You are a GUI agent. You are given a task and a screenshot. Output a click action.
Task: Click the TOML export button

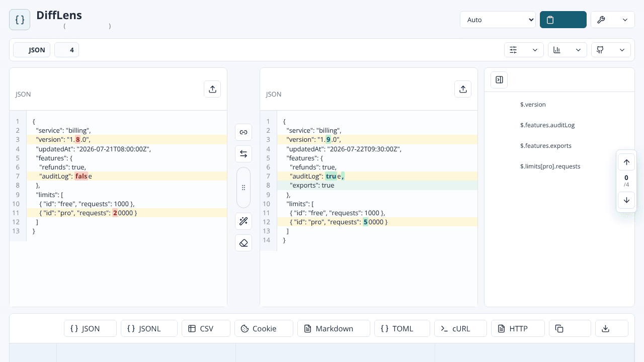tap(402, 328)
